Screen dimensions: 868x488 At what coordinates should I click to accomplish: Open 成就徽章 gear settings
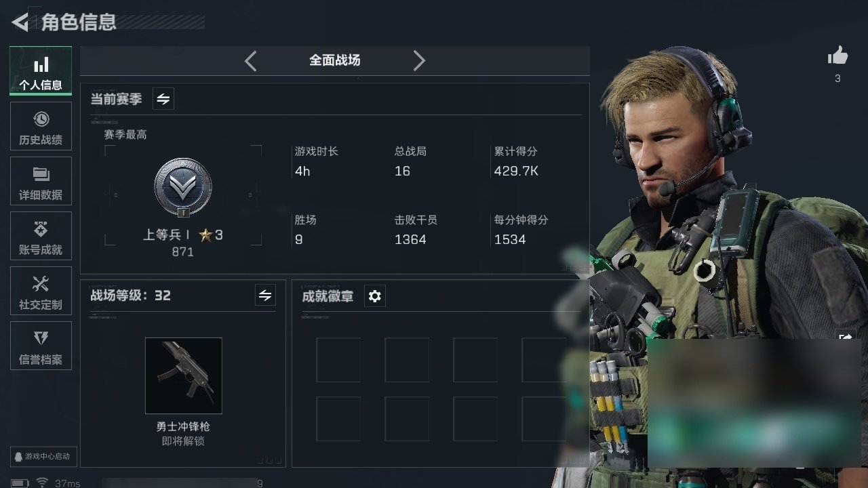374,296
